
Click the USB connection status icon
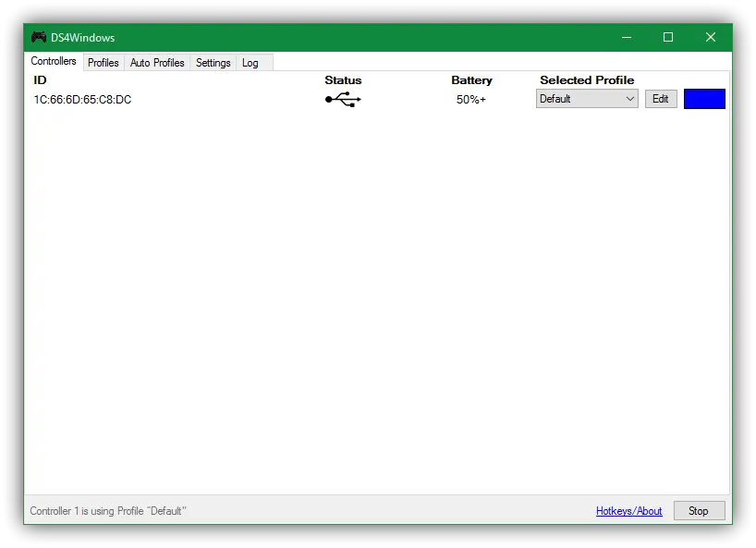(343, 99)
